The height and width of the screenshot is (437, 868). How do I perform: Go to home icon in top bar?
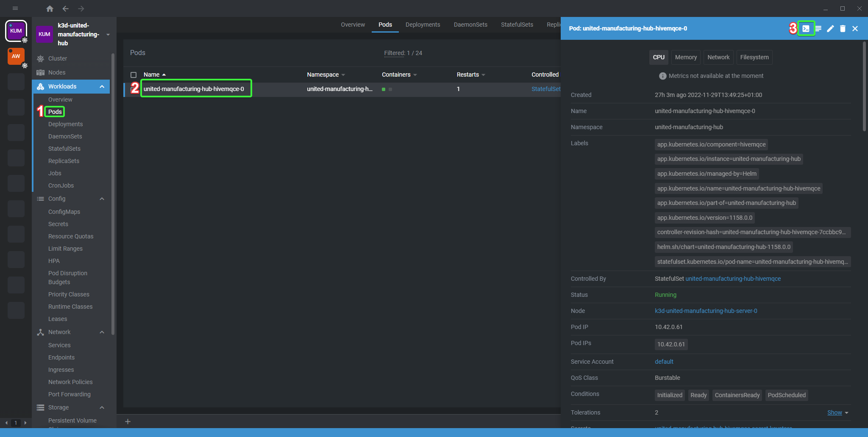point(50,8)
